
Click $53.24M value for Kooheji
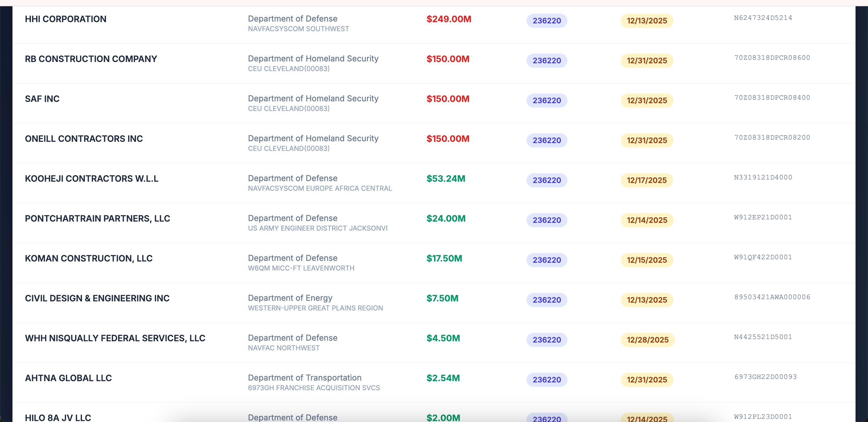446,179
